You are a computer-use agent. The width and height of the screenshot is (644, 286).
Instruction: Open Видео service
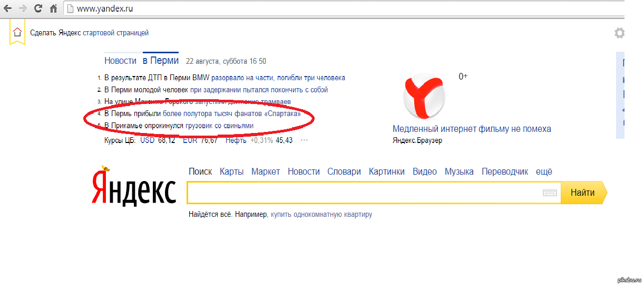(x=425, y=171)
